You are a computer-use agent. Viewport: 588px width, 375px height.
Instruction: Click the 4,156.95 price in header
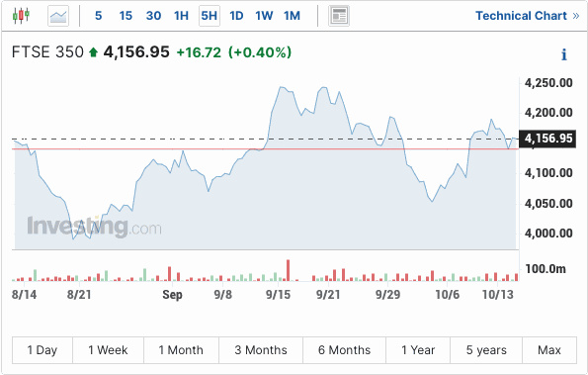pyautogui.click(x=136, y=52)
